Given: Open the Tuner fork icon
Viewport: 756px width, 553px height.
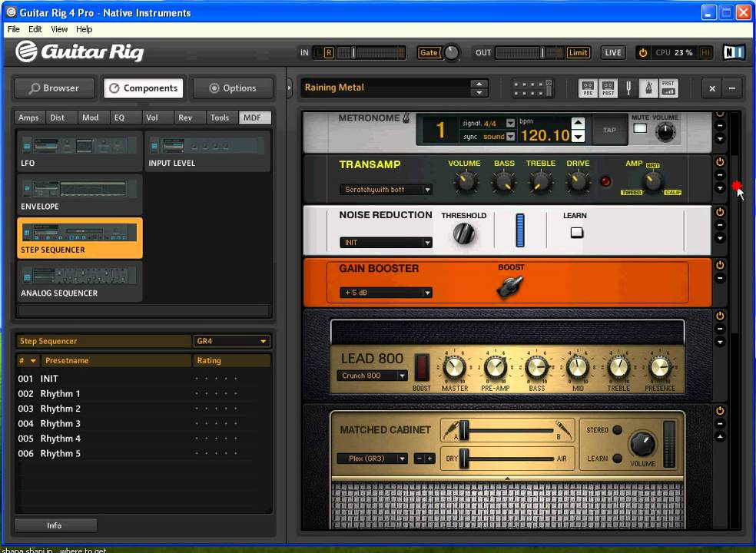Looking at the screenshot, I should (628, 88).
